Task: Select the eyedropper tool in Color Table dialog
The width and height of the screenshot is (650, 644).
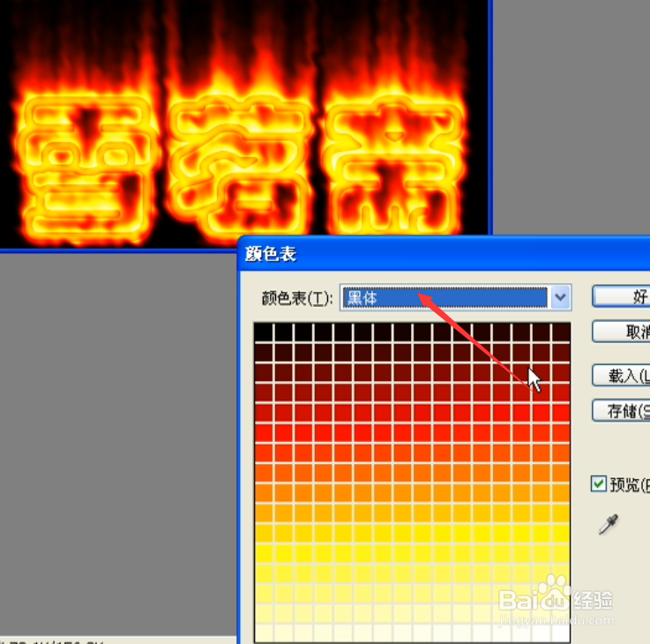Action: click(609, 524)
